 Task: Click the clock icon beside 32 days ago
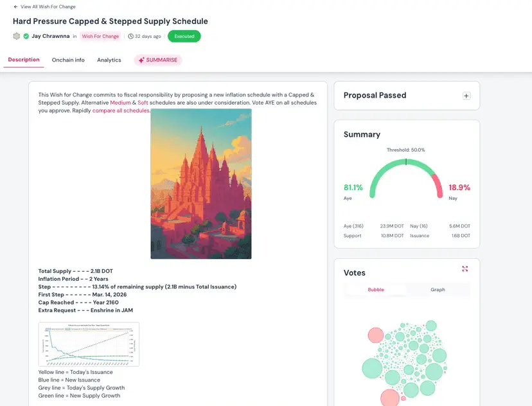(130, 36)
